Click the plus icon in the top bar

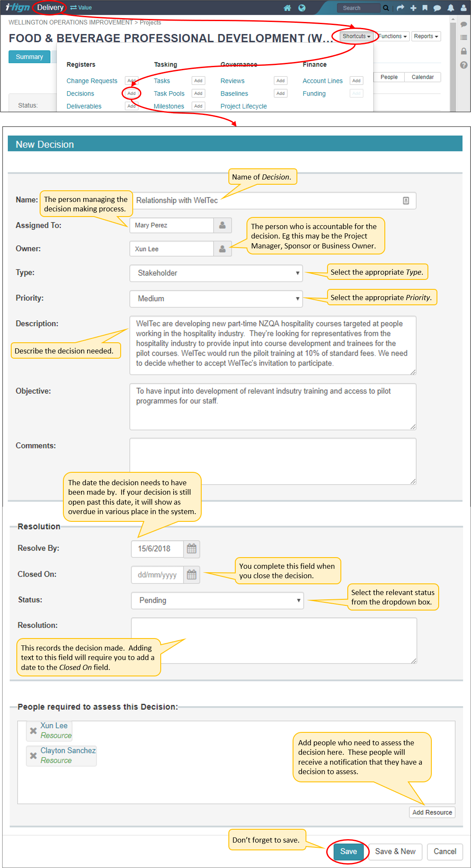click(x=413, y=8)
